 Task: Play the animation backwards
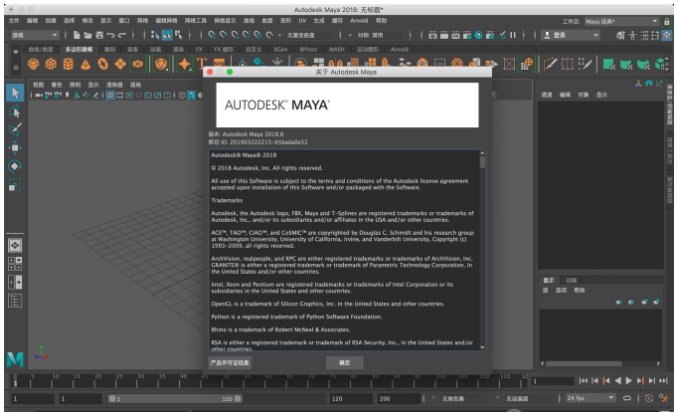tap(617, 380)
